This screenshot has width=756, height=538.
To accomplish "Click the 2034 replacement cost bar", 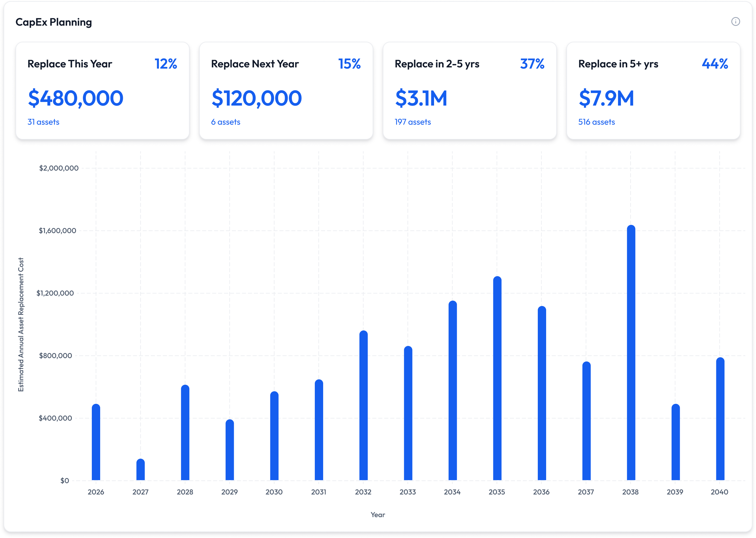I will point(453,391).
